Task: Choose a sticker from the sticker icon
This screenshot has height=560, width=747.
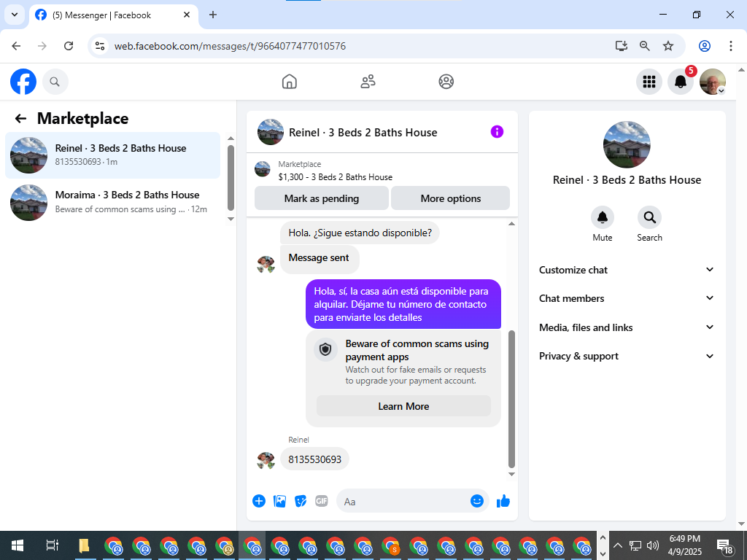Action: pyautogui.click(x=301, y=501)
